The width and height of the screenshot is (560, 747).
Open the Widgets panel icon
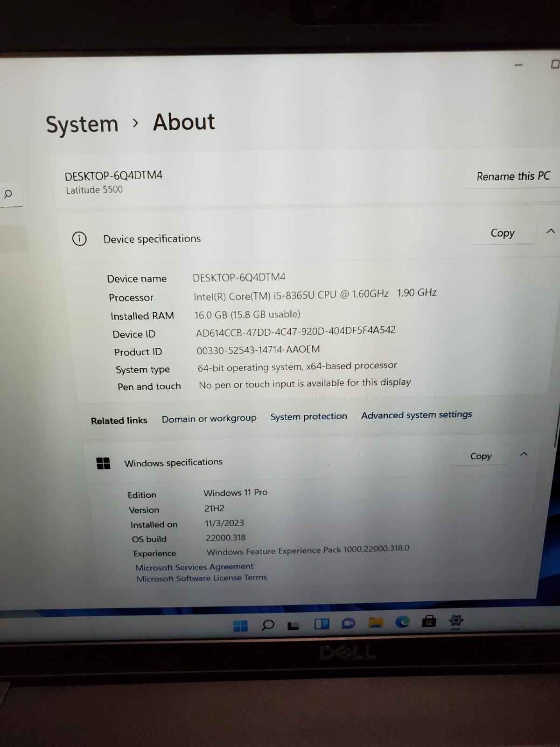coord(322,624)
